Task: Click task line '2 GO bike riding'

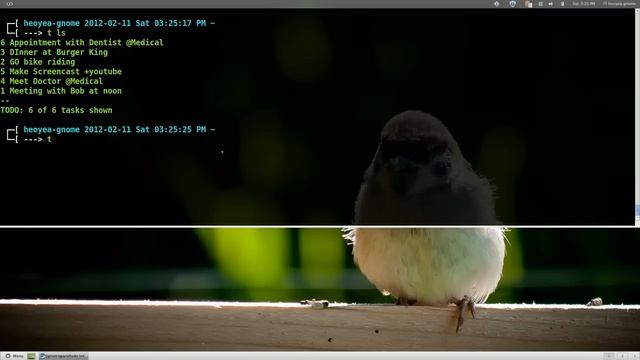Action: [38, 62]
